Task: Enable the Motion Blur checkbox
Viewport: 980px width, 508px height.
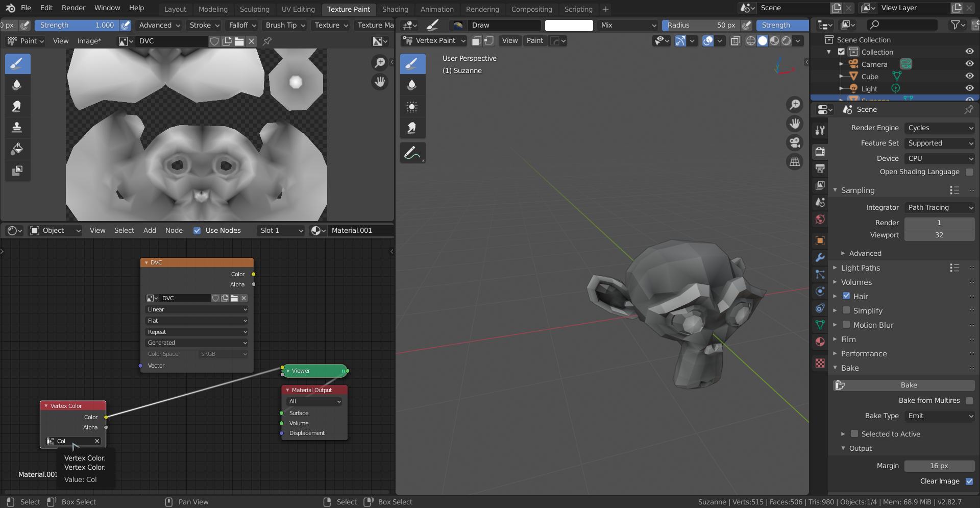Action: click(846, 325)
